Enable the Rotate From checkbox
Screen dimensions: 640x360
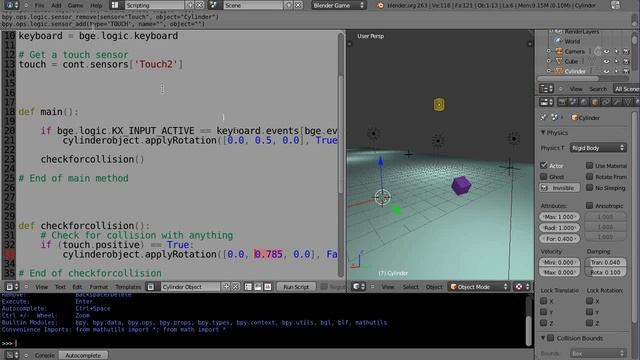589,176
